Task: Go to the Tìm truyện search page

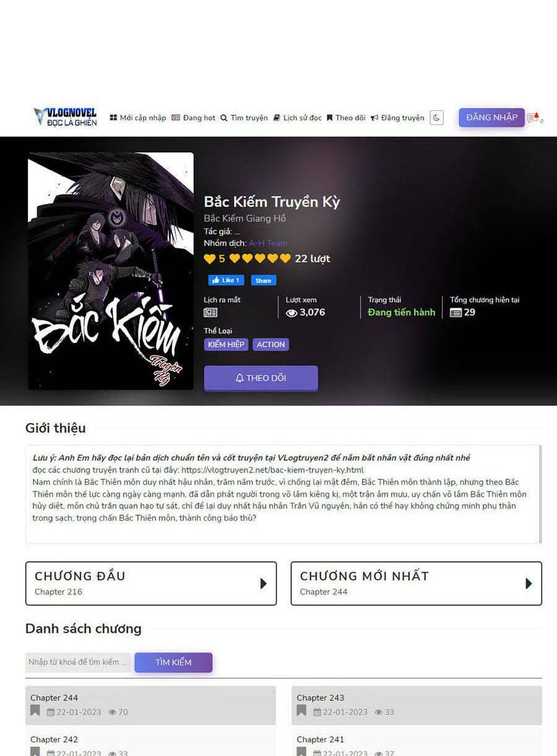Action: click(244, 118)
